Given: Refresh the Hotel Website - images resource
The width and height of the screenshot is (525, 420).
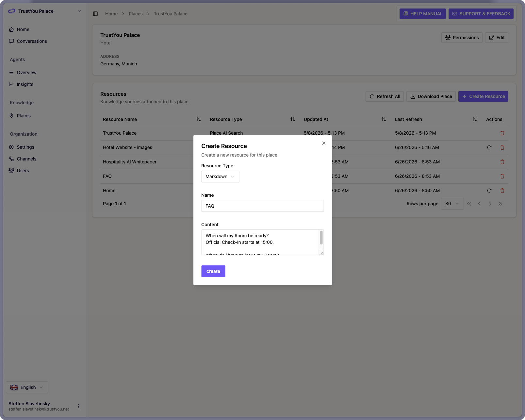Looking at the screenshot, I should (489, 147).
